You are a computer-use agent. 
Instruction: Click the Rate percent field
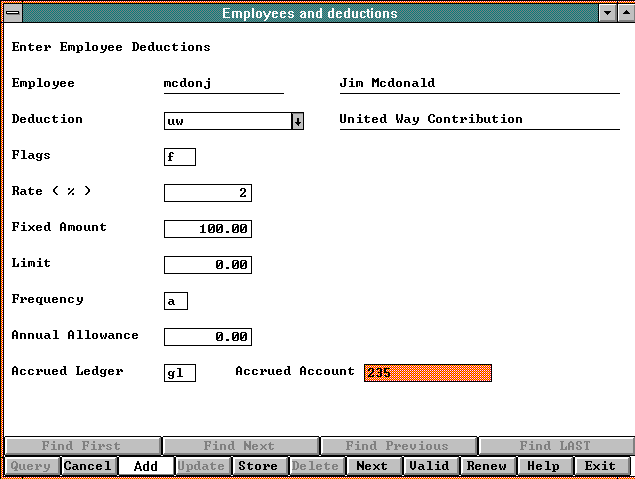tap(207, 193)
